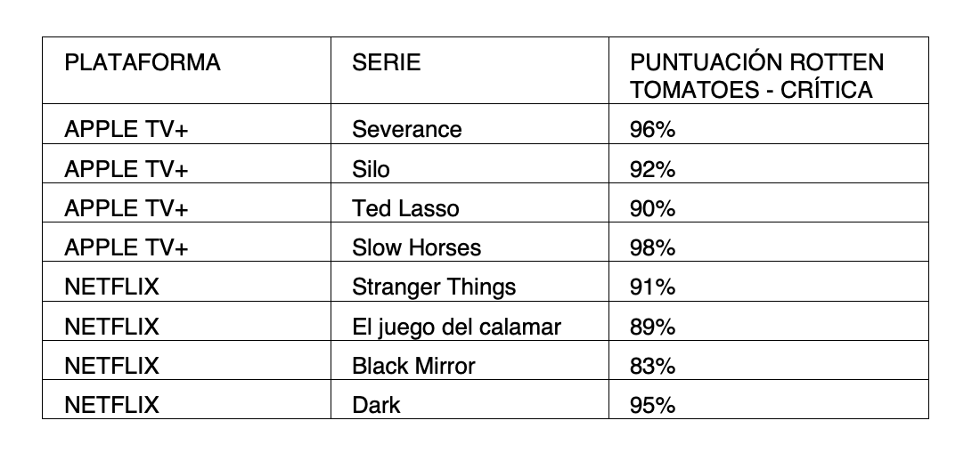Select the PUNTUACIÓN ROTTEN TOMATOES header cell
Viewport: 980px width, 453px height.
(x=769, y=70)
